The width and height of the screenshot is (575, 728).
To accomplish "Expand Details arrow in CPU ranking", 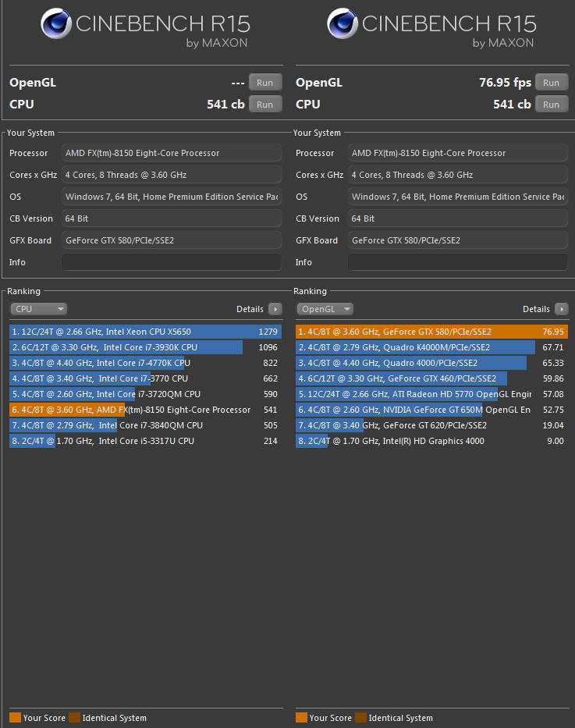I will (x=275, y=309).
